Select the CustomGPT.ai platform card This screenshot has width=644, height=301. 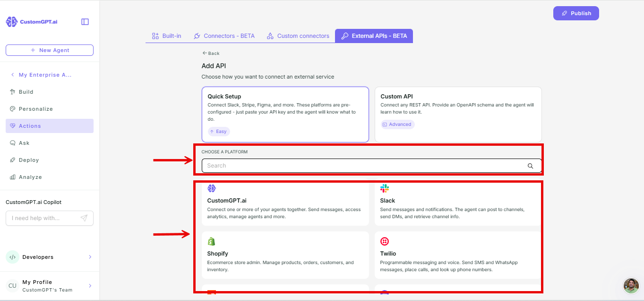click(x=285, y=204)
